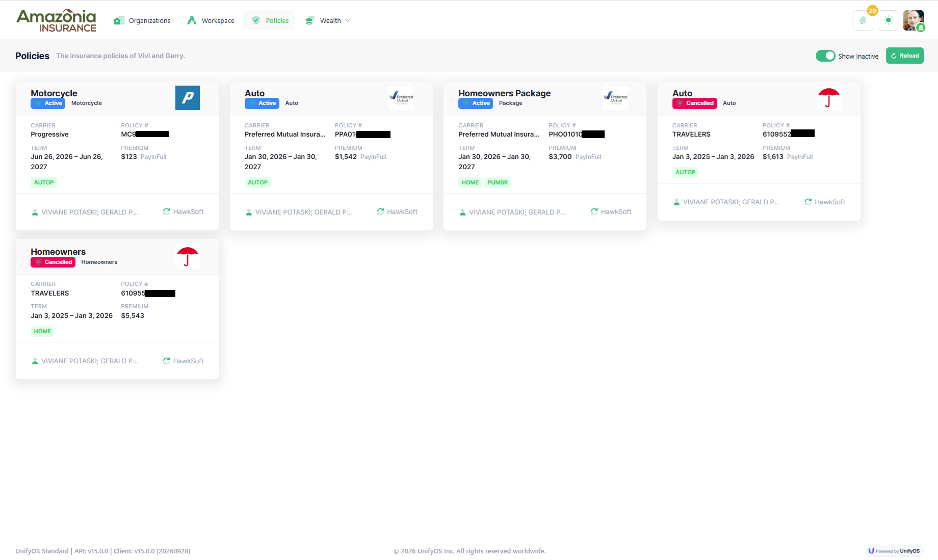Click HawkSoft sync icon on active Auto card
The height and width of the screenshot is (560, 938).
380,211
